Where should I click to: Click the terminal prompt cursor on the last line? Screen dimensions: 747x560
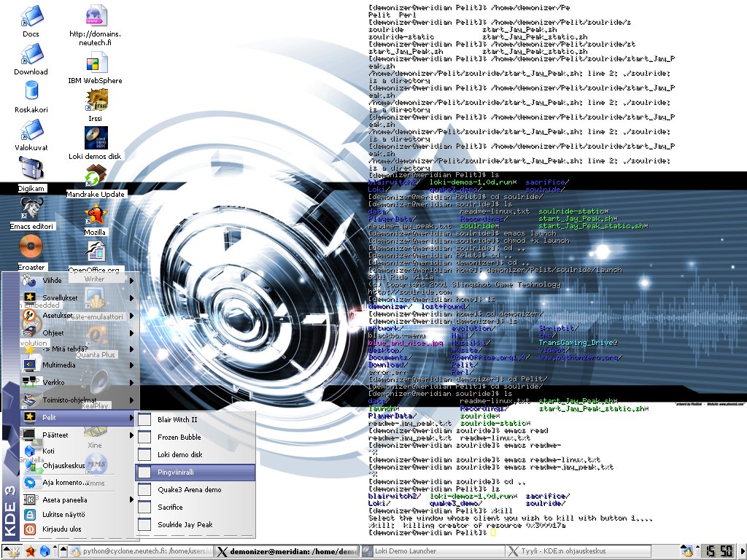(x=492, y=533)
